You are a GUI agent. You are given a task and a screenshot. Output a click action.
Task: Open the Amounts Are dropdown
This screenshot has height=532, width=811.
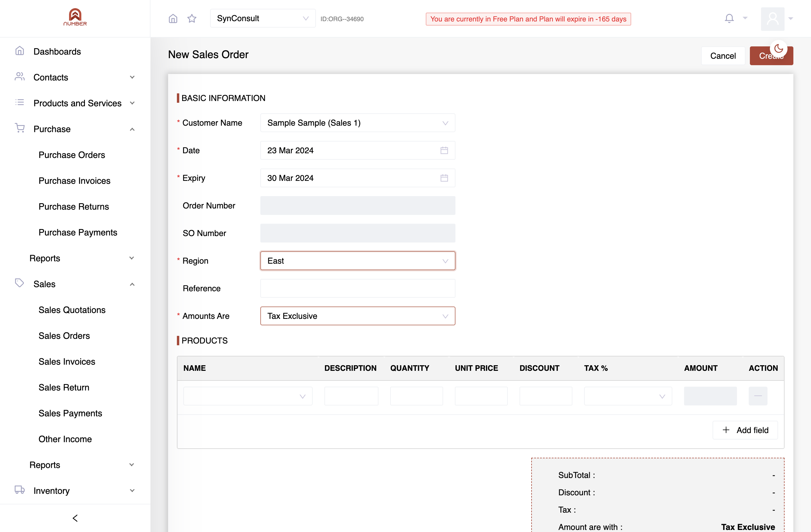click(x=357, y=316)
